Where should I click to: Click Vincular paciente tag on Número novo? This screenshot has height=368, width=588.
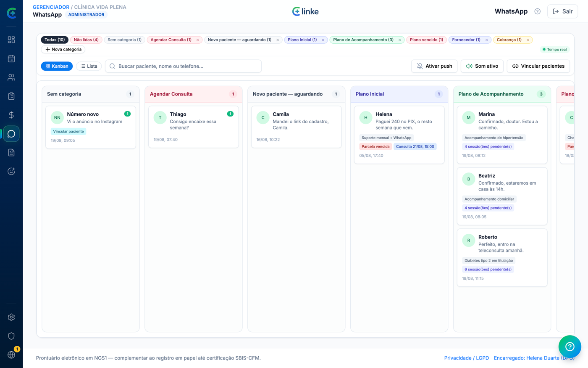[68, 131]
